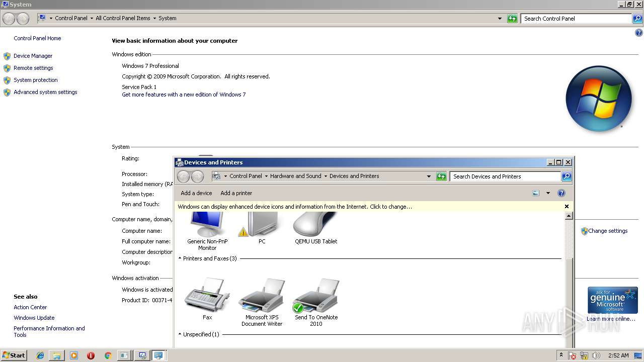Select QEMU USB Tablet device
644x362 pixels.
(x=316, y=229)
